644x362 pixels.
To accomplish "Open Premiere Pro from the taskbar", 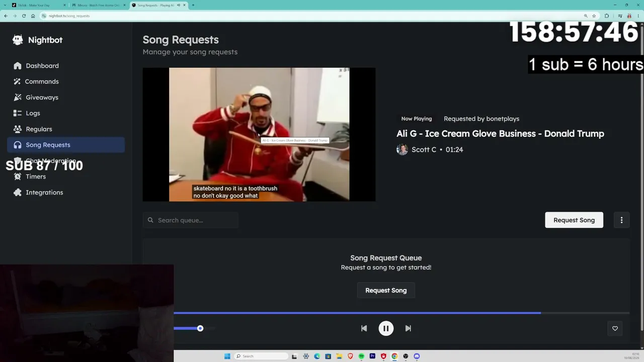I will click(372, 356).
